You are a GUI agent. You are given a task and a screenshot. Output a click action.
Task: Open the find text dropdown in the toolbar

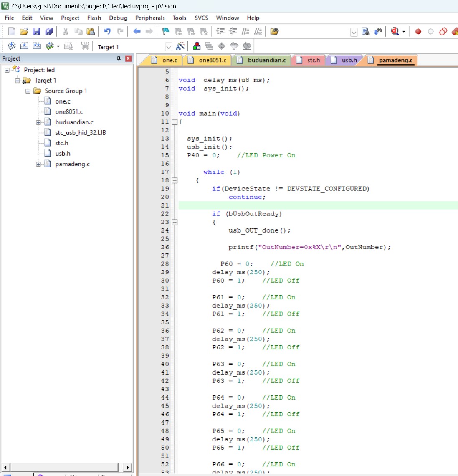[354, 32]
